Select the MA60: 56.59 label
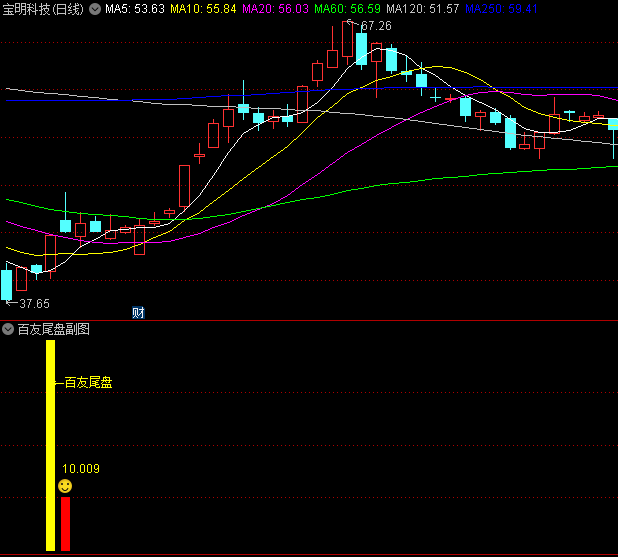This screenshot has width=618, height=557. coord(348,9)
